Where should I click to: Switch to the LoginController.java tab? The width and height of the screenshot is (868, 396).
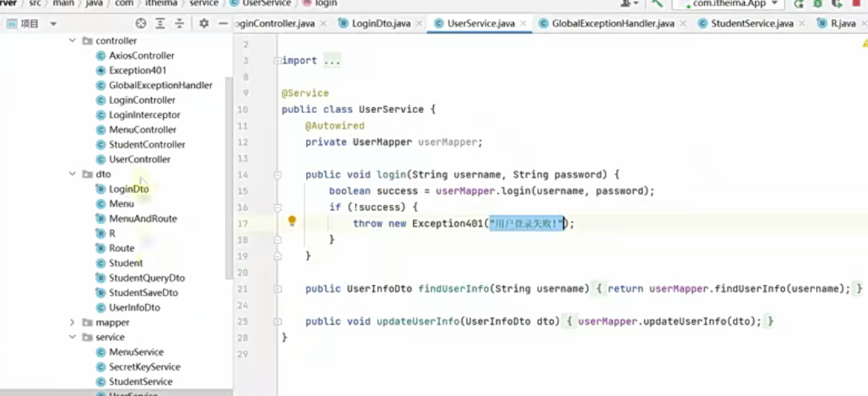(x=275, y=23)
